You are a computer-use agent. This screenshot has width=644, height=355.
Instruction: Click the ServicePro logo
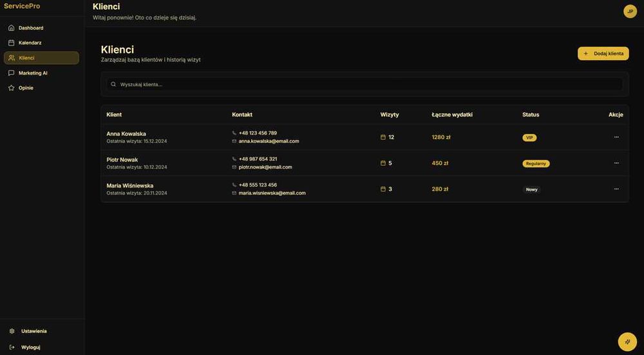[22, 6]
